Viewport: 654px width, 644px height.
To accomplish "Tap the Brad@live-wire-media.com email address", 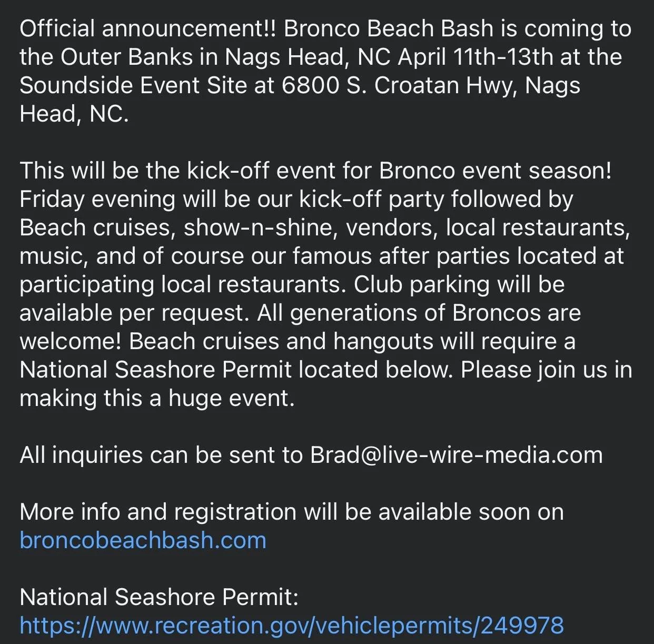I will point(457,455).
